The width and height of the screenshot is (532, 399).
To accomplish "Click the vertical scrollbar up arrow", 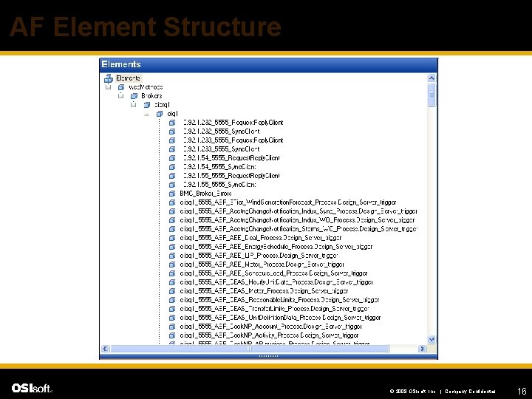I will [x=432, y=78].
